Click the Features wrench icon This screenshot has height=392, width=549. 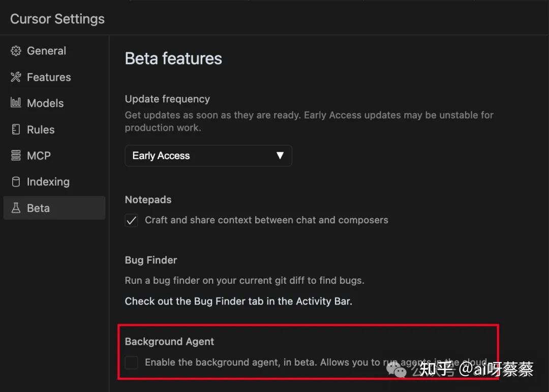click(16, 77)
